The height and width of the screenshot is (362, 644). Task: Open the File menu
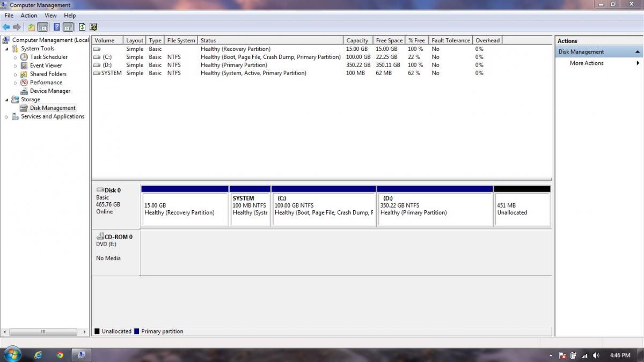9,16
